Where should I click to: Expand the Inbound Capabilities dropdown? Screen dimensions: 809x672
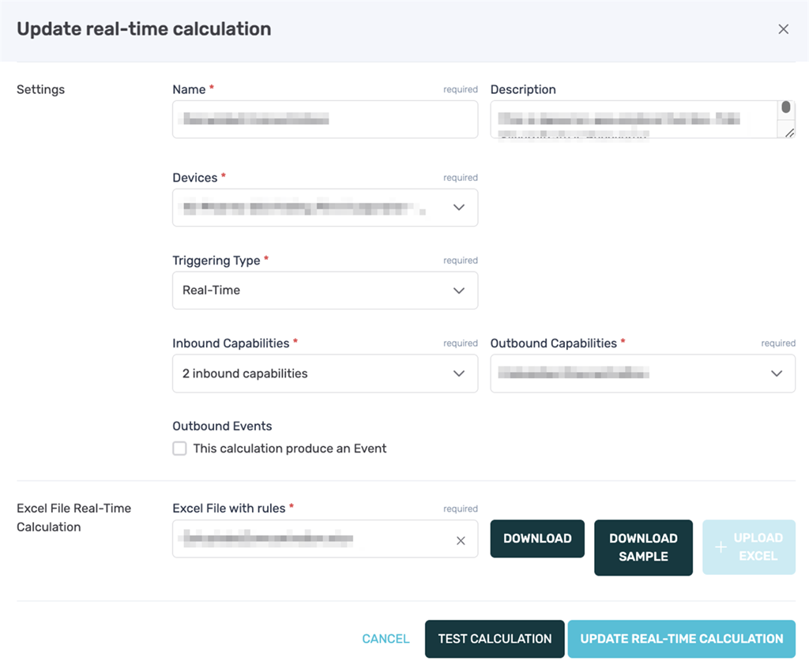(325, 374)
